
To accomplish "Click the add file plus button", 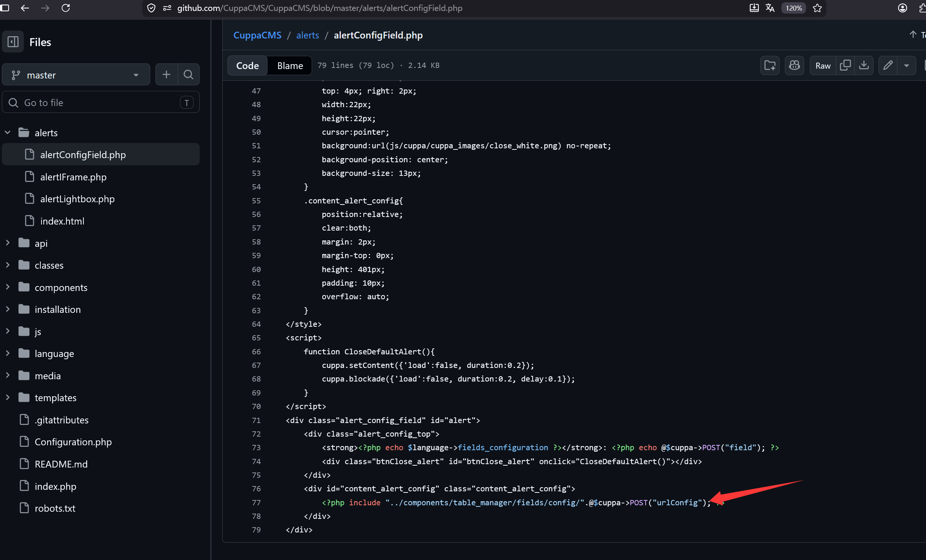I will pyautogui.click(x=166, y=75).
